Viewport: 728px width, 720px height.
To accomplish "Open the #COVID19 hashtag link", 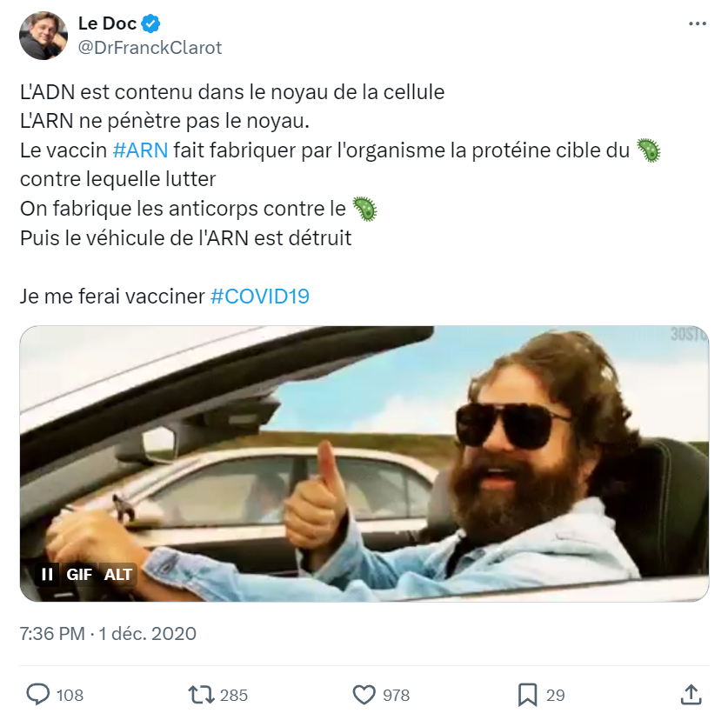I will click(x=260, y=297).
